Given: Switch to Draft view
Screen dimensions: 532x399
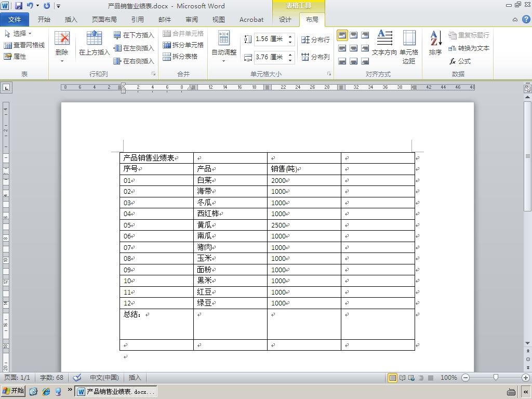Looking at the screenshot, I should click(x=431, y=378).
